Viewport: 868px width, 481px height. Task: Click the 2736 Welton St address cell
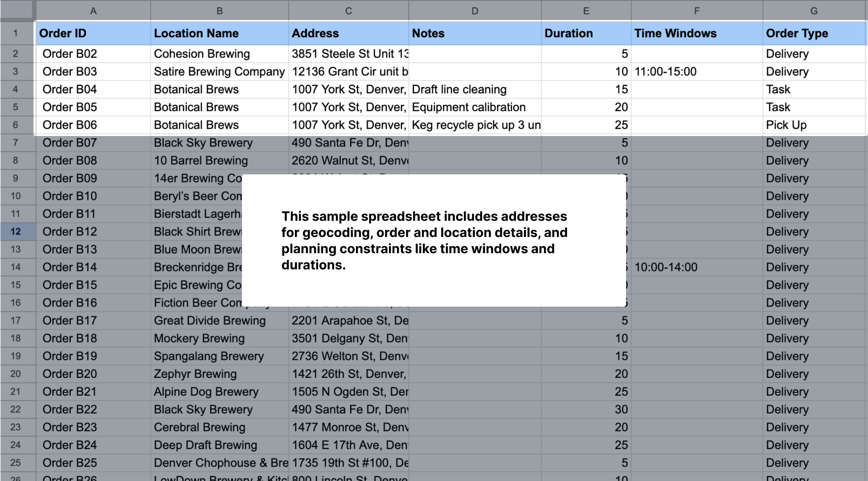(x=348, y=356)
